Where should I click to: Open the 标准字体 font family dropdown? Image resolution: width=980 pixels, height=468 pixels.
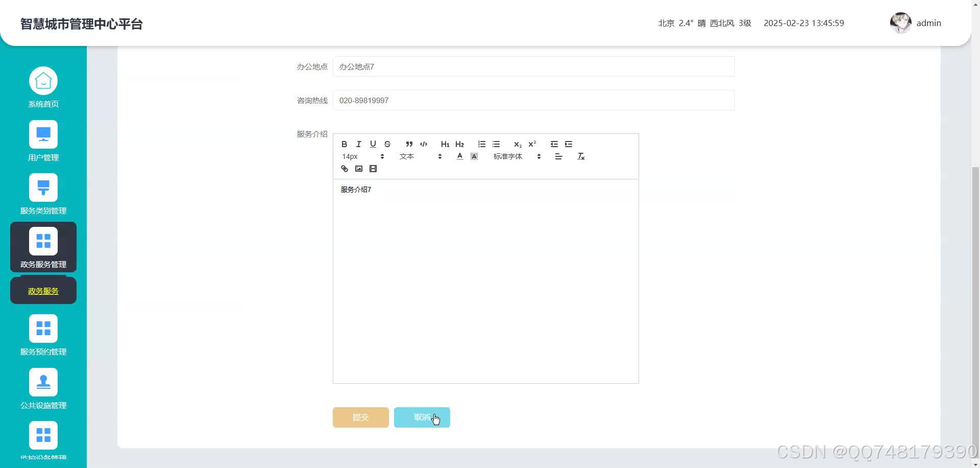tap(517, 156)
